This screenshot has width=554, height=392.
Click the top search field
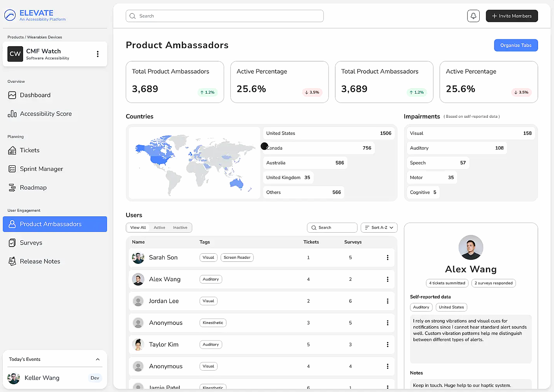(225, 16)
